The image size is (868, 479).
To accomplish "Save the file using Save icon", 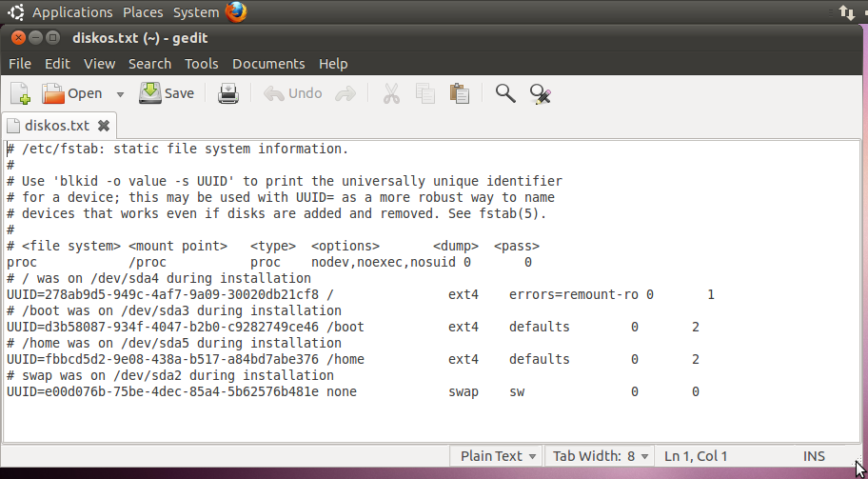I will [x=150, y=93].
